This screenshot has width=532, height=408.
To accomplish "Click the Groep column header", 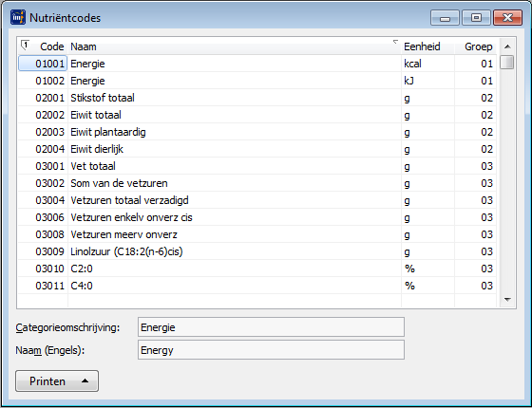I will tap(475, 46).
